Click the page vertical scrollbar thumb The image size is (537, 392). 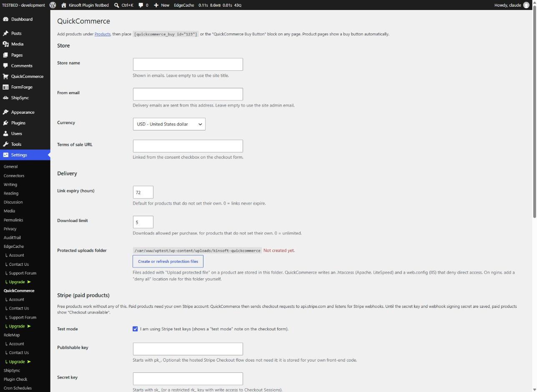[534, 112]
